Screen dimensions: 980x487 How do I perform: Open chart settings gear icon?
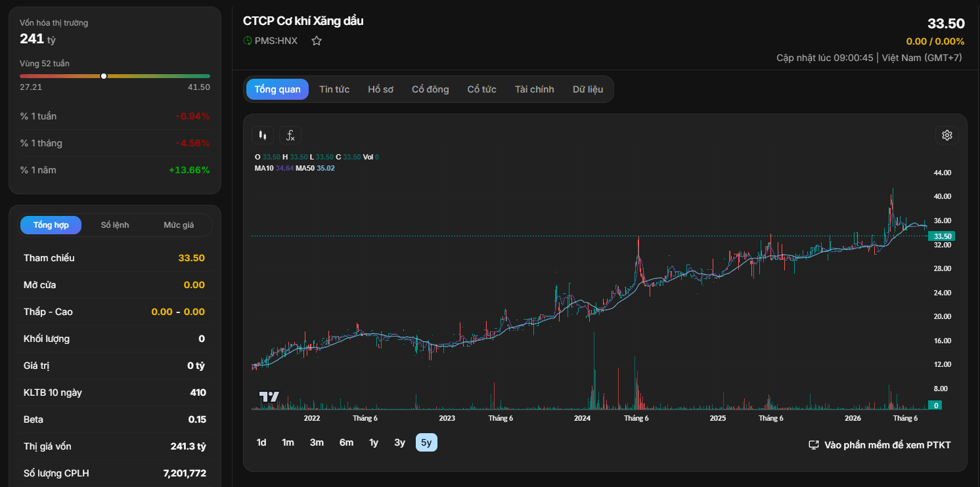pyautogui.click(x=947, y=135)
